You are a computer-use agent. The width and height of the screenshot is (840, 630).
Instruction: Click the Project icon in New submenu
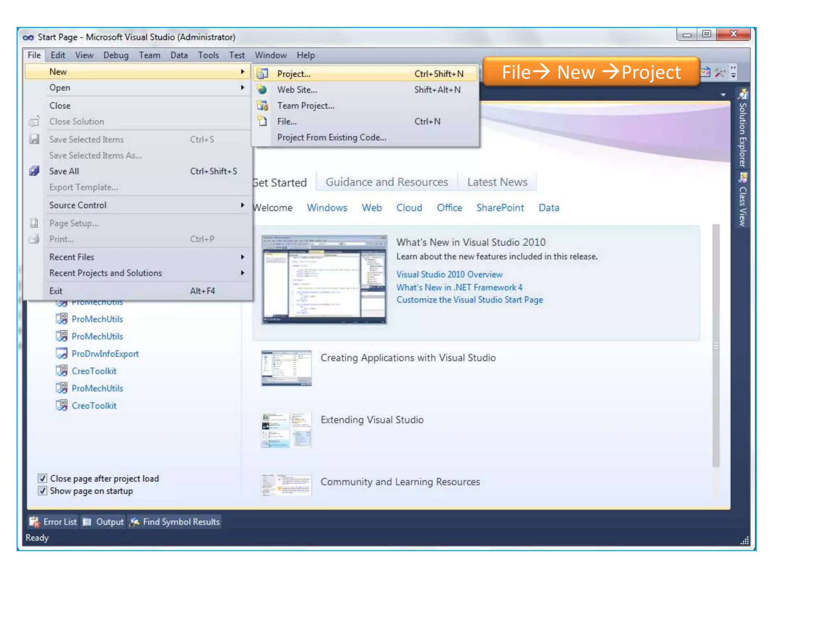coord(262,74)
